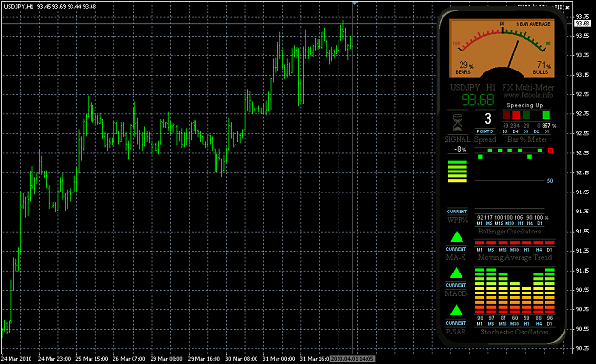Click the 26 Mar 07:00 time axis label

[x=129, y=358]
